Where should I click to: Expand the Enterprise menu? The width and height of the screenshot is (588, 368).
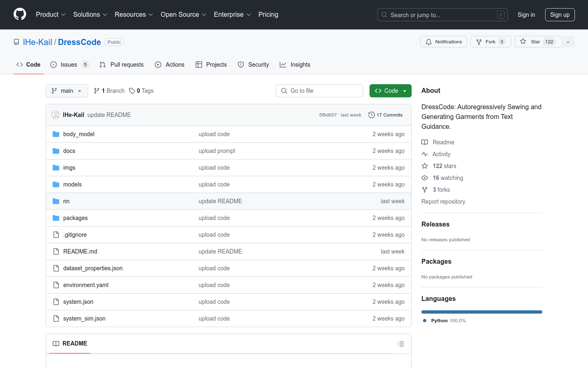click(232, 15)
